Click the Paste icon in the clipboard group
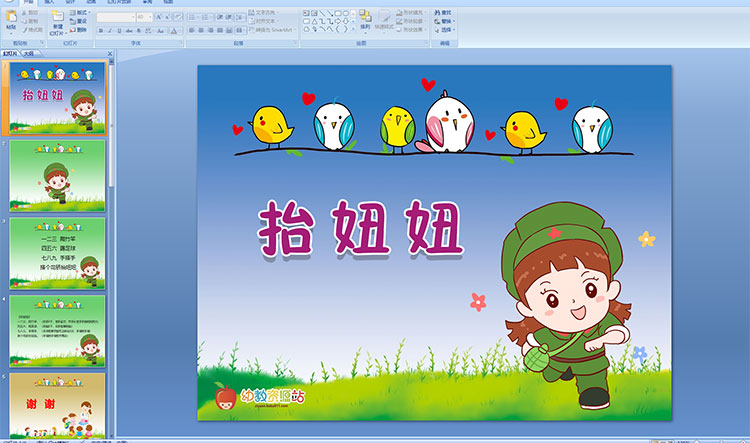Screen dimensions: 750x443 point(11,18)
